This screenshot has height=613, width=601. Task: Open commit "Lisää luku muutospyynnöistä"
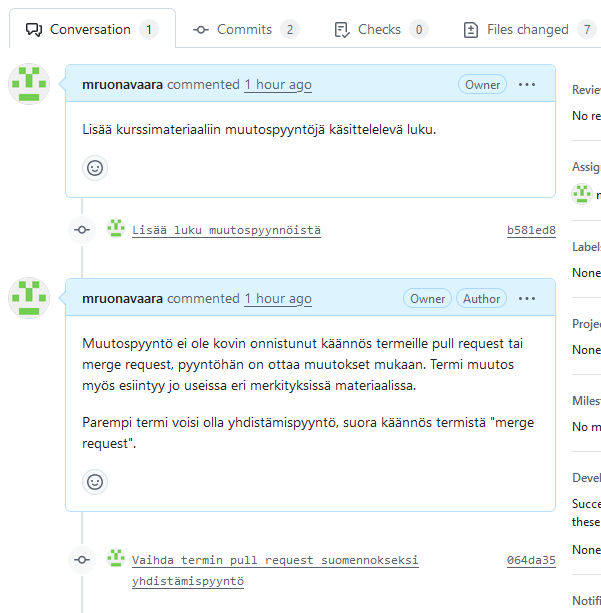(x=226, y=230)
